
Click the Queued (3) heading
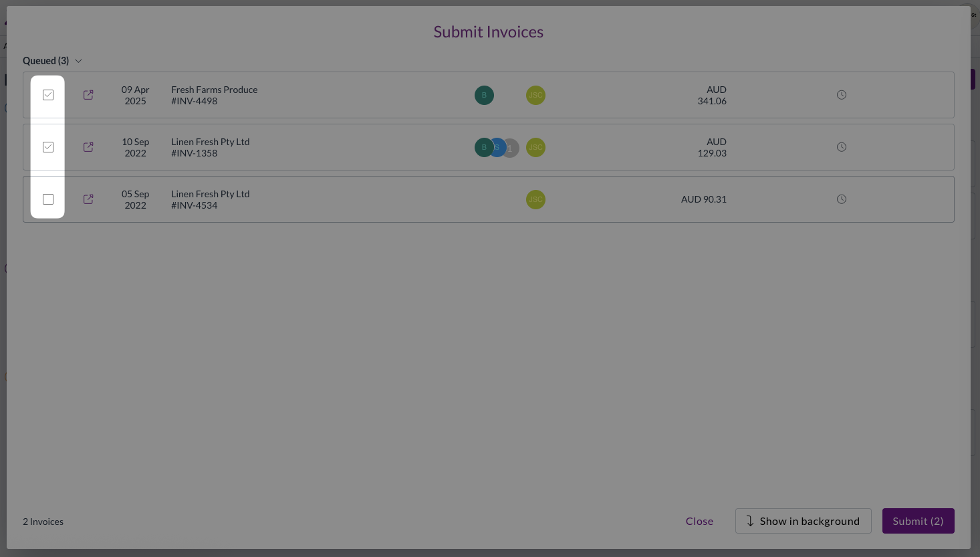point(45,61)
